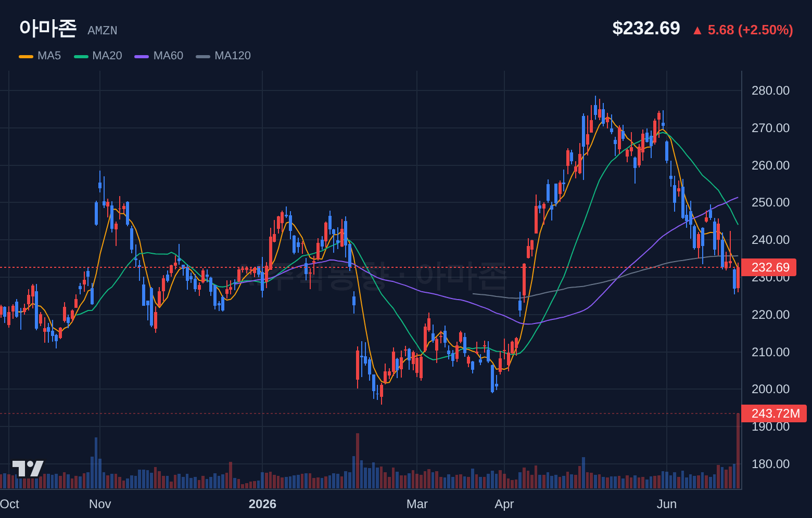Click the 243.72M volume axis label
This screenshot has height=518, width=812.
coord(774,413)
